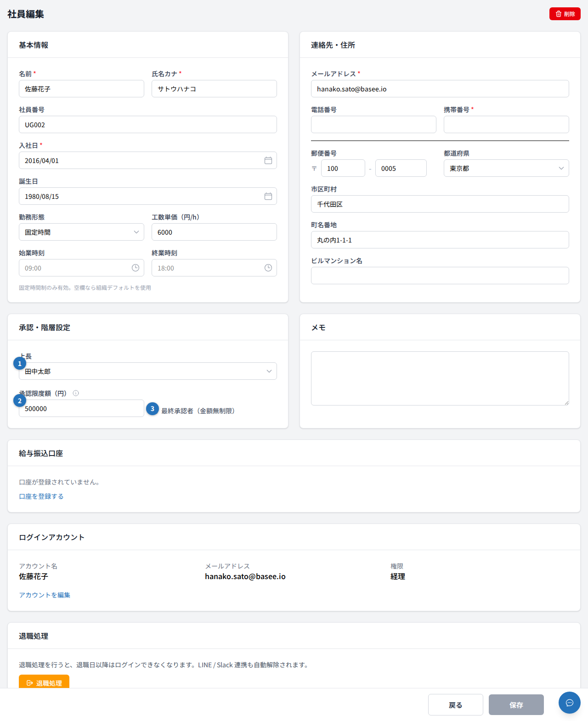Viewport: 588px width, 721px height.
Task: Edit the 町名番地 field
Action: [x=440, y=240]
